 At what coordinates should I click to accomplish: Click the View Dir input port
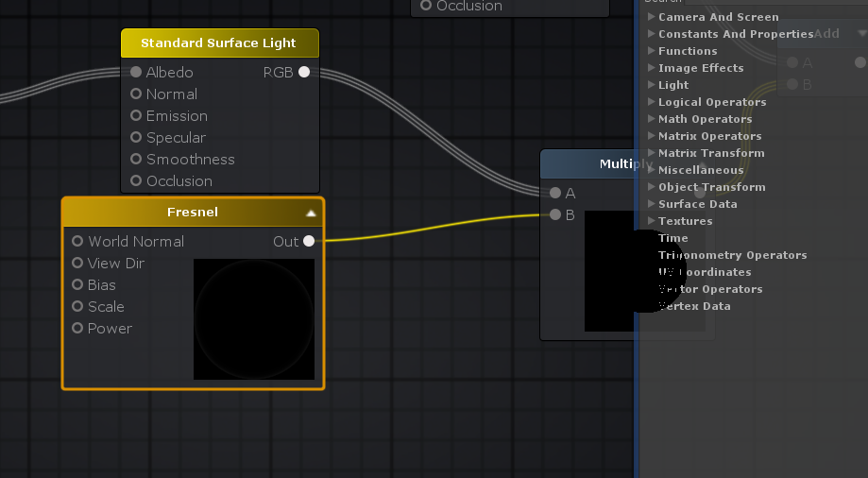(x=77, y=263)
